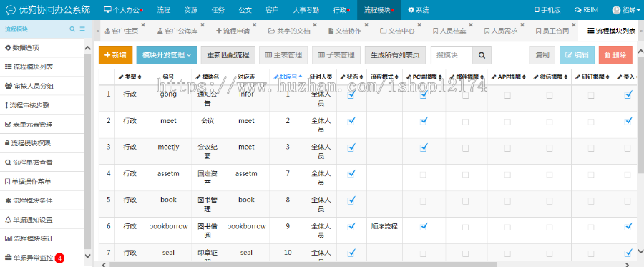644x267 pixels.
Task: Open 单据操作菜单 sidebar item
Action: tap(42, 182)
